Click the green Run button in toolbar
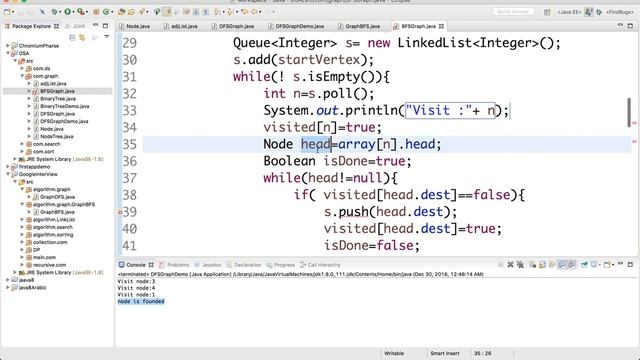This screenshot has height=360, width=640. click(68, 12)
